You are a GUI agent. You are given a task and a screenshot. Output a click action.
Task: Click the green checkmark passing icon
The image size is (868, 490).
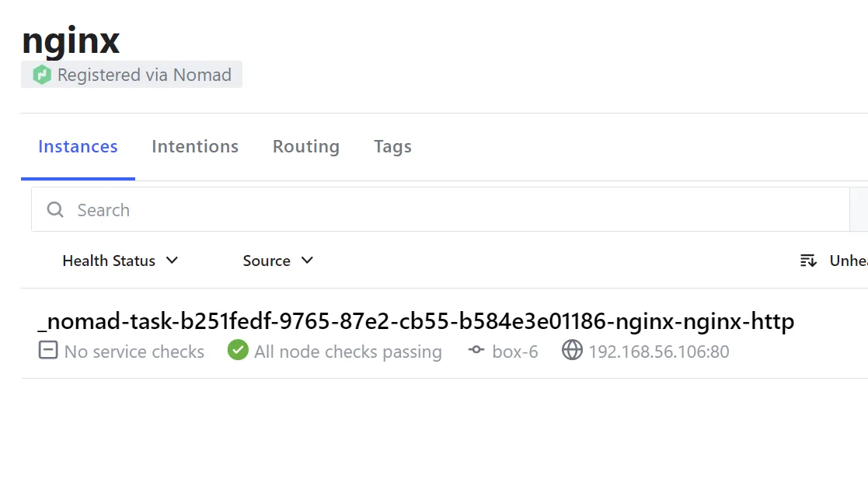[x=238, y=351]
